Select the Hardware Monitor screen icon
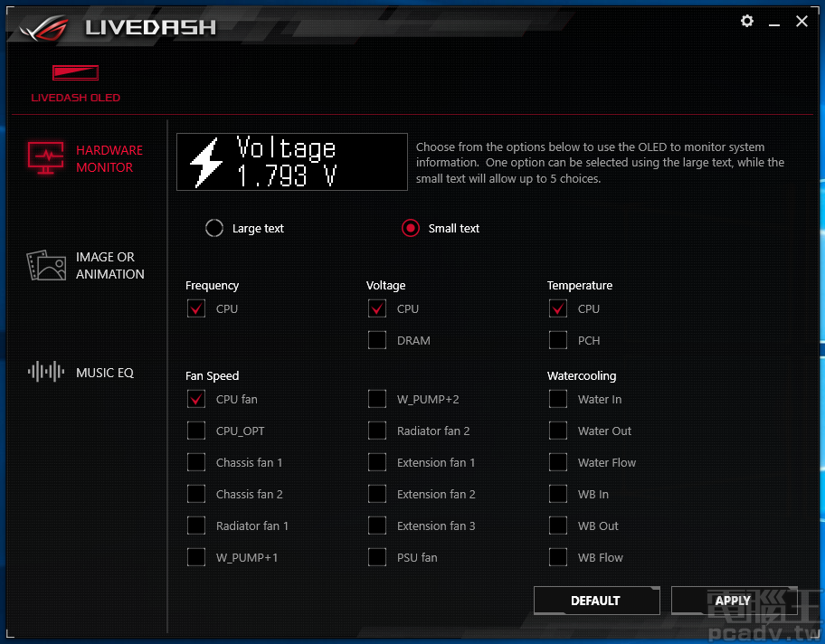The width and height of the screenshot is (825, 644). (46, 158)
